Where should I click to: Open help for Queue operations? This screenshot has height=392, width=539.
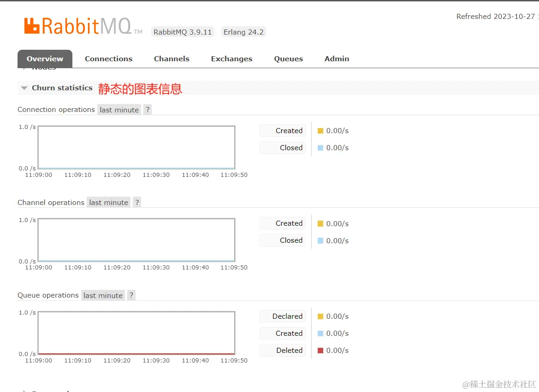coord(131,295)
